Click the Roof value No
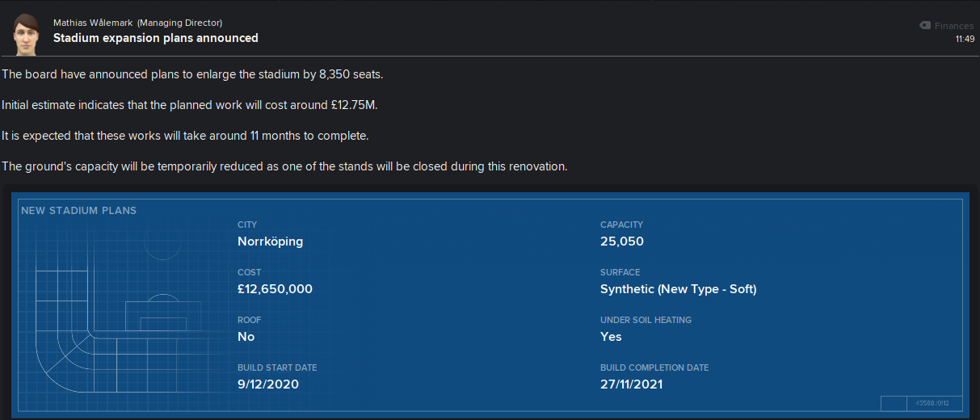This screenshot has height=420, width=980. pos(246,337)
